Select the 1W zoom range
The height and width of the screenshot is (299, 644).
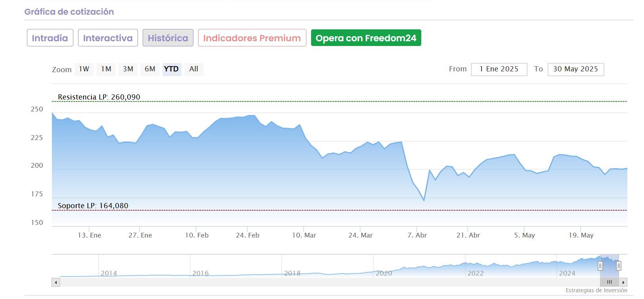pos(84,69)
